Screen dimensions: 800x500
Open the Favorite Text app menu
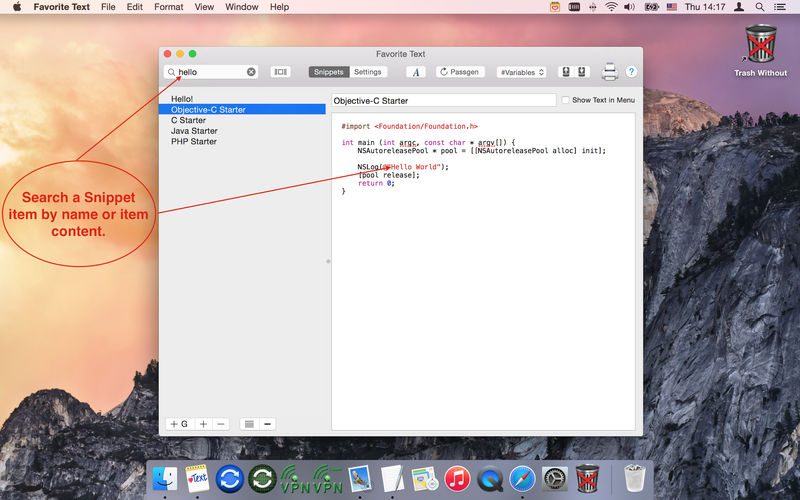pos(62,7)
